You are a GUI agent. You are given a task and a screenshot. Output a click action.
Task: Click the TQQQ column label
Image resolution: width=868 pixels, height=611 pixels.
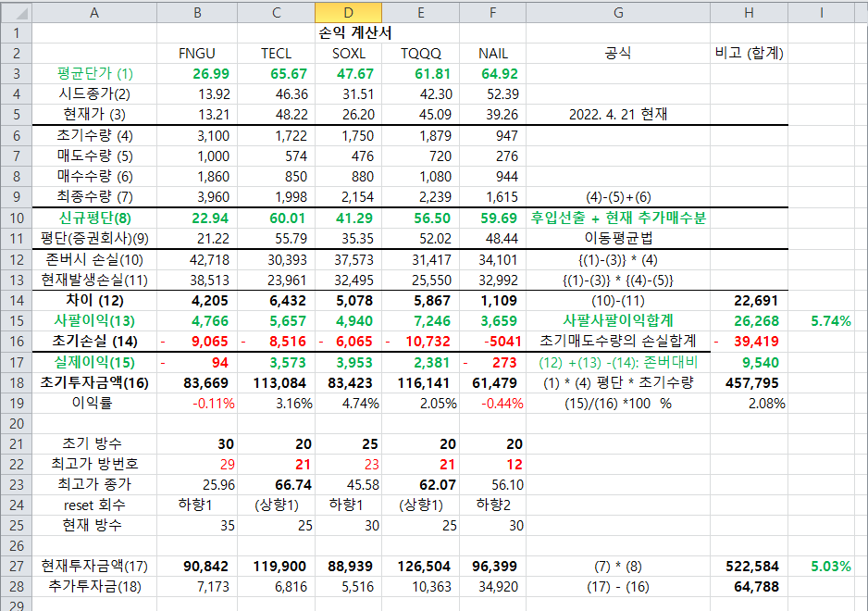[x=421, y=53]
